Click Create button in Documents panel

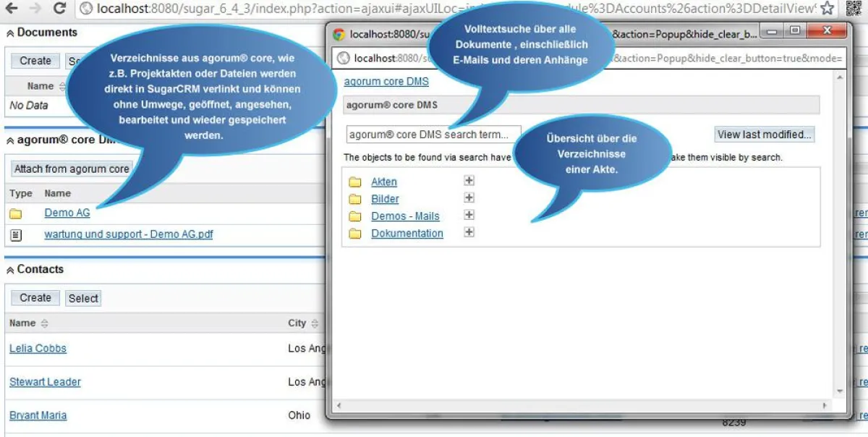35,61
